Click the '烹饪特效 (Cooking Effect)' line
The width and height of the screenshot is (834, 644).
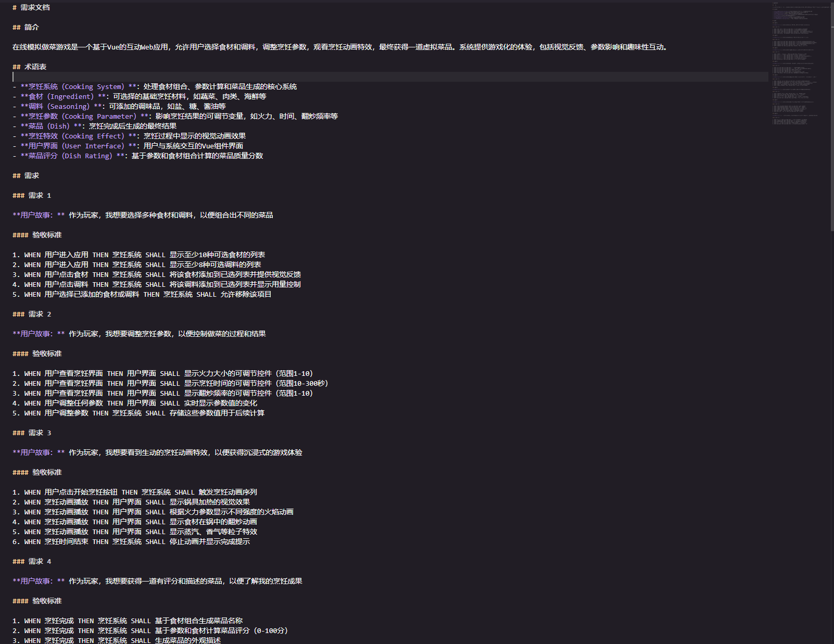(x=129, y=136)
